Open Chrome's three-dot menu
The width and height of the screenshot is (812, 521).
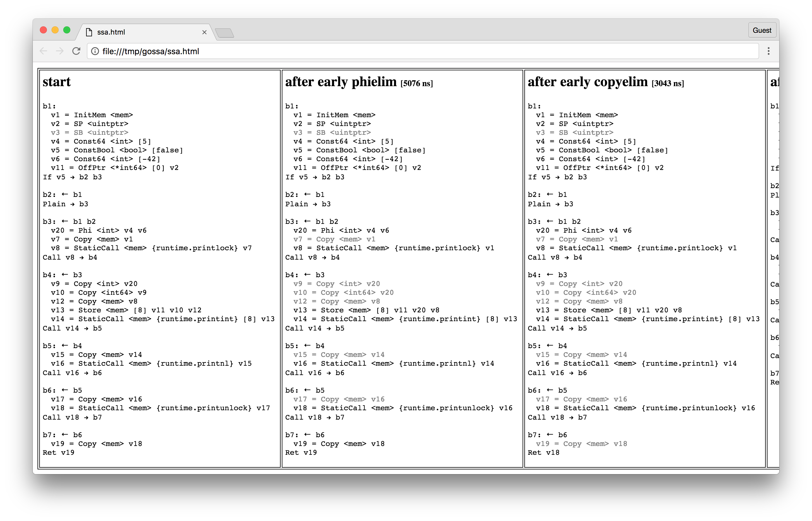pyautogui.click(x=768, y=51)
